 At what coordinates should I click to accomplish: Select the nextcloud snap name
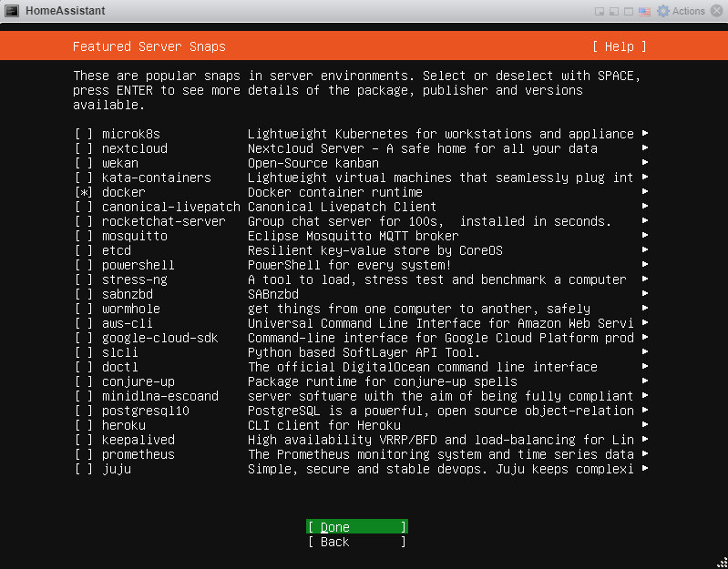135,148
